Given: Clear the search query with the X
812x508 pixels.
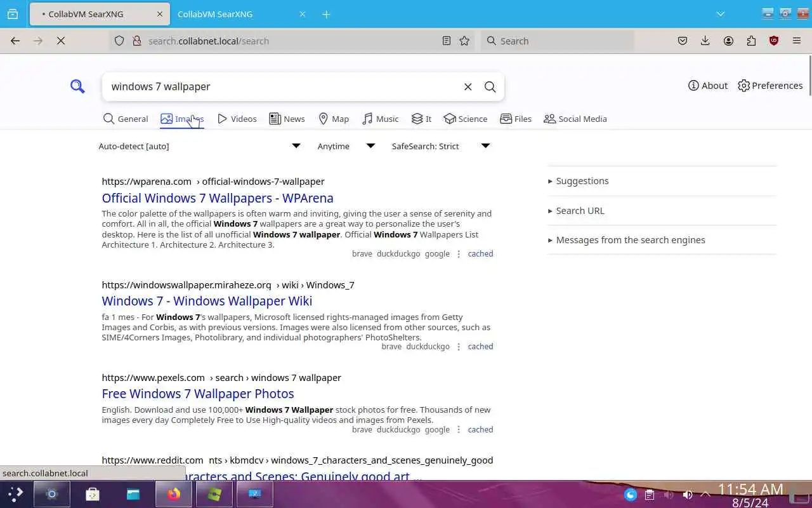Looking at the screenshot, I should (468, 86).
